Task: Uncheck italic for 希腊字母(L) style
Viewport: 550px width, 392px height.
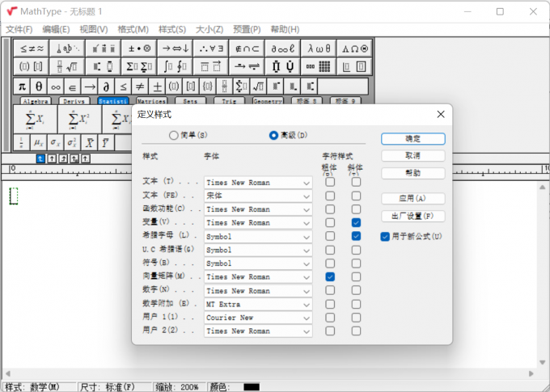Action: [356, 236]
